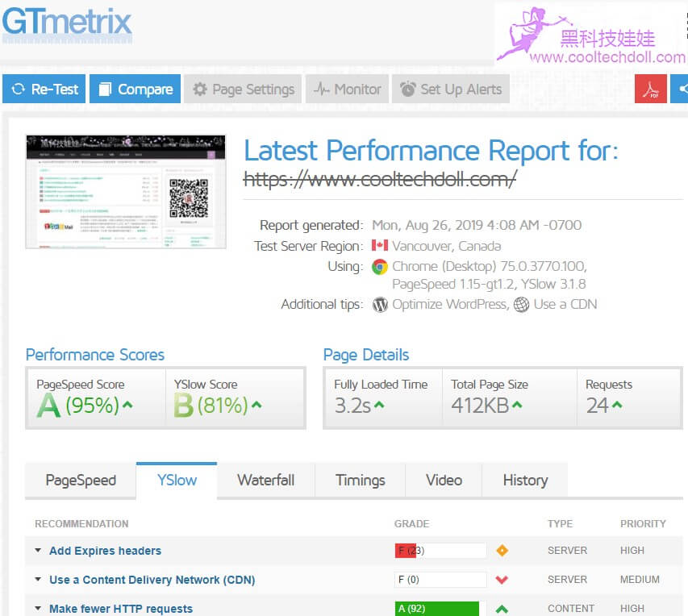This screenshot has width=688, height=616.
Task: Expand Make fewer HTTP requests row arrow
Action: pos(38,609)
